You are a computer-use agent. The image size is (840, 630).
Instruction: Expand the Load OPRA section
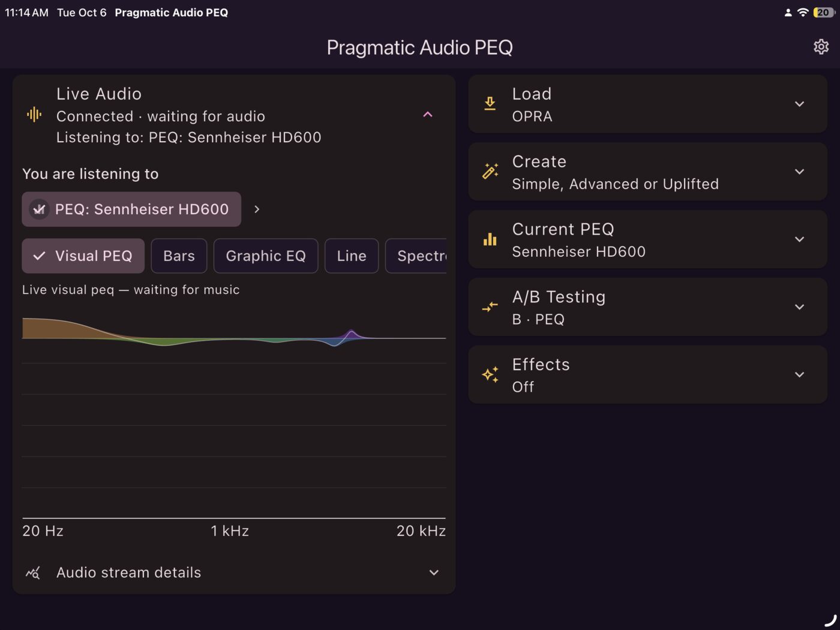(x=799, y=104)
